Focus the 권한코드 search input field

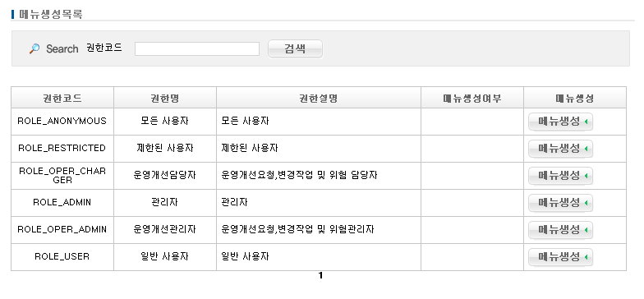pos(197,49)
